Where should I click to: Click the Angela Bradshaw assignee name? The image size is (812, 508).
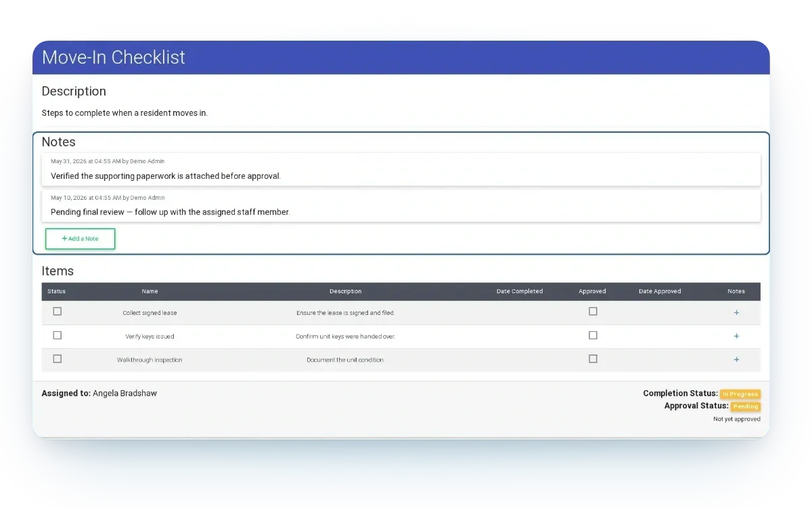(x=125, y=393)
